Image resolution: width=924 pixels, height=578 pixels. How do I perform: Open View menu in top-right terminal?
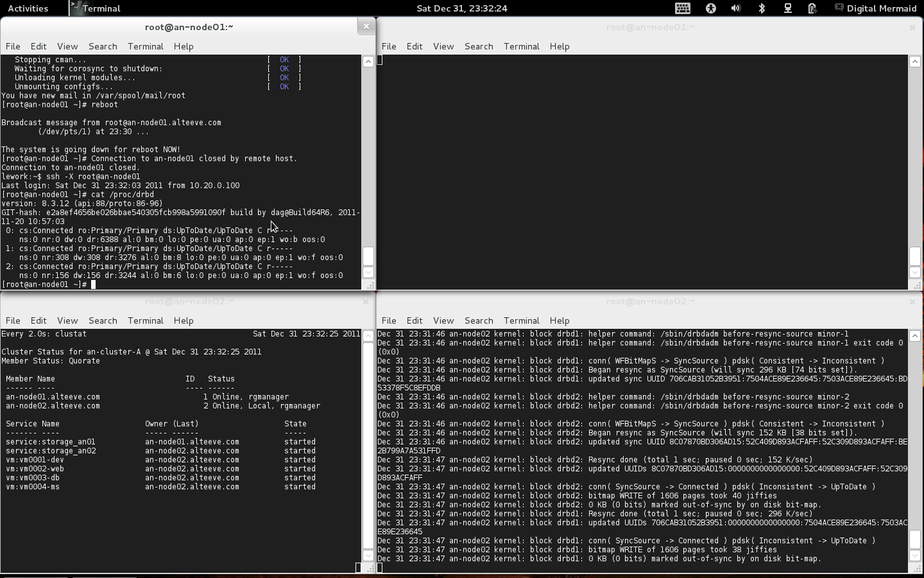tap(443, 46)
